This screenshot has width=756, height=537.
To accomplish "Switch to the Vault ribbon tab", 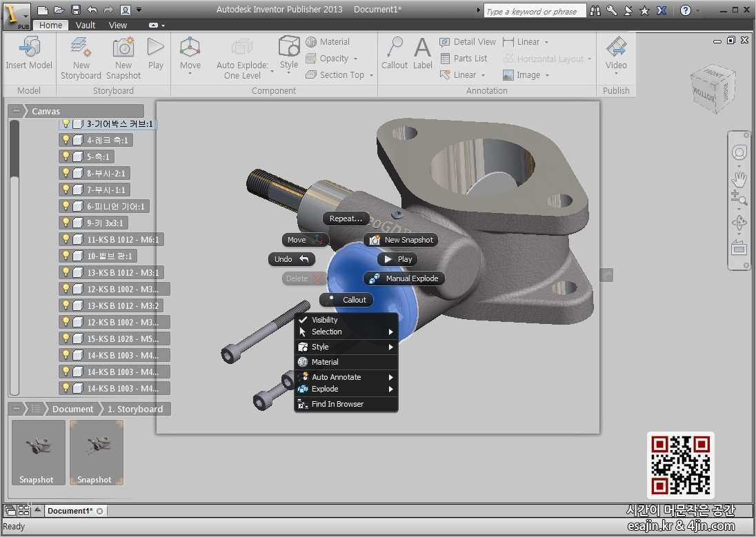I will pos(86,25).
